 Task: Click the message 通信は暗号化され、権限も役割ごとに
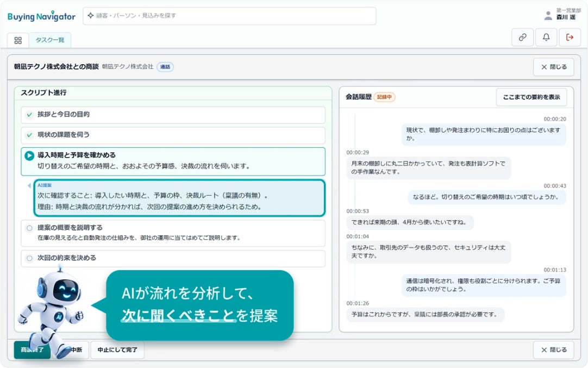[x=483, y=285]
